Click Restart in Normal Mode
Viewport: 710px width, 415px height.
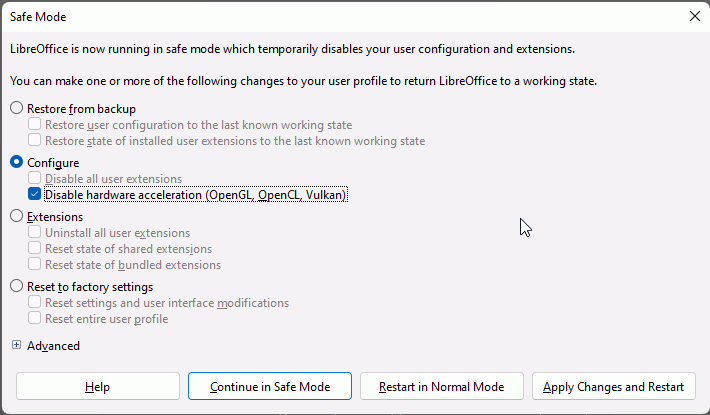[x=441, y=387]
